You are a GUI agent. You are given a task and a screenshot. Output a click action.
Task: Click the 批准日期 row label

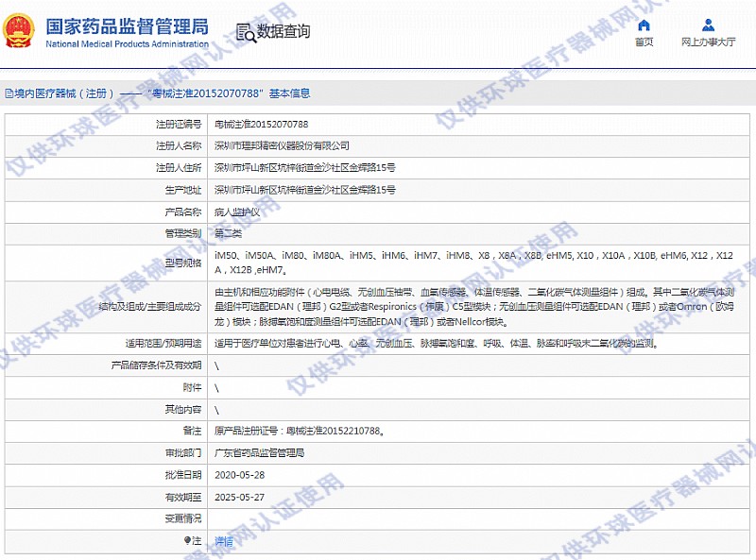[183, 475]
